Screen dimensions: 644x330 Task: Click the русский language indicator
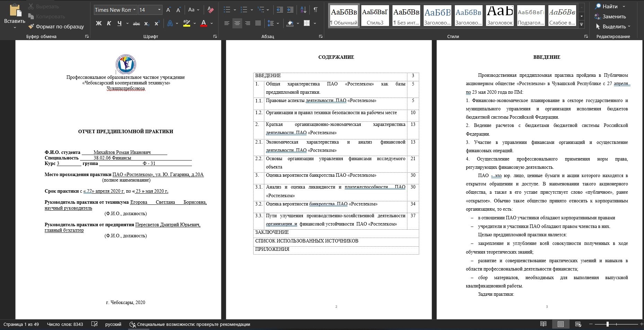(x=113, y=324)
